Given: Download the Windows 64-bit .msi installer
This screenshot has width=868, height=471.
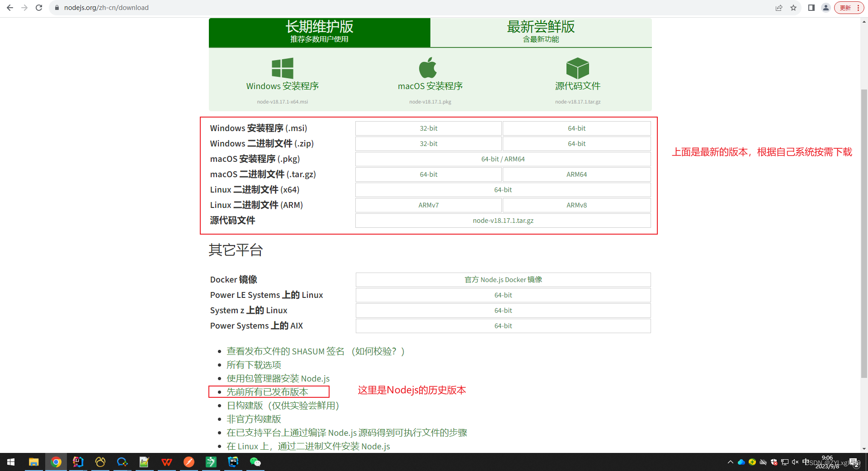Looking at the screenshot, I should tap(576, 128).
